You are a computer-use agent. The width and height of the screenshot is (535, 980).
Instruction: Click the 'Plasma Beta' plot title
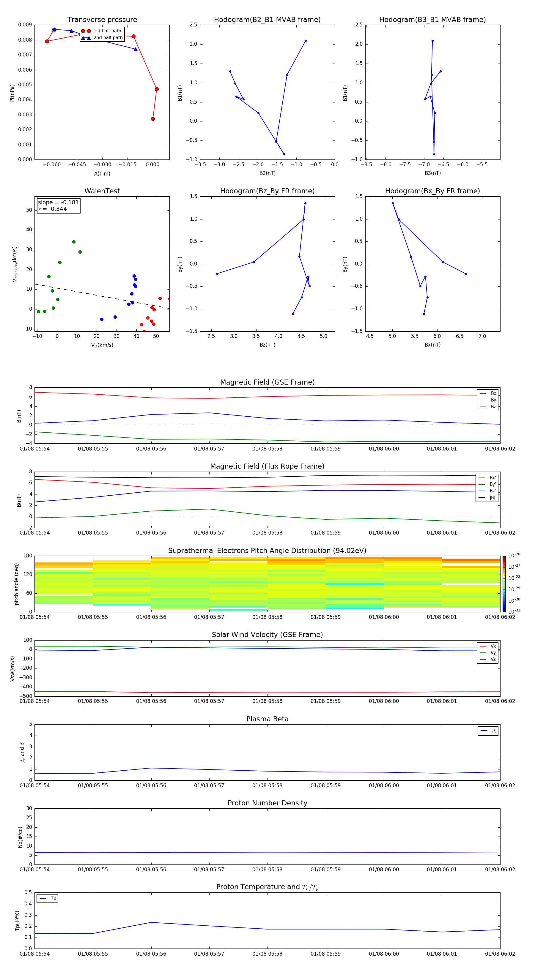(267, 719)
